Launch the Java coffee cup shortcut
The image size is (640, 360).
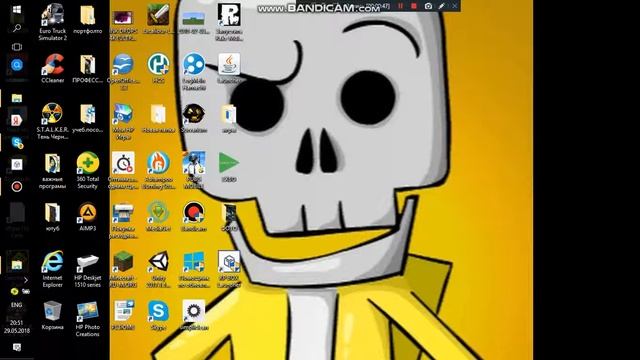pyautogui.click(x=229, y=69)
